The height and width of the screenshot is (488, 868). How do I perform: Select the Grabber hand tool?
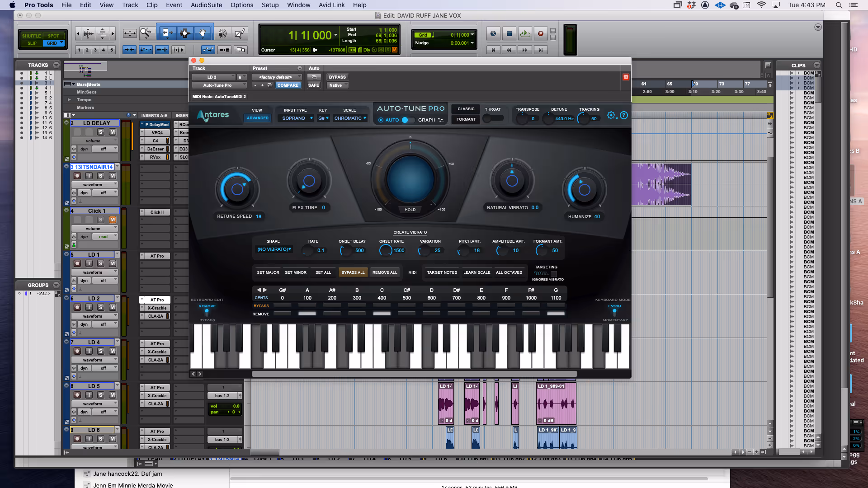[203, 33]
